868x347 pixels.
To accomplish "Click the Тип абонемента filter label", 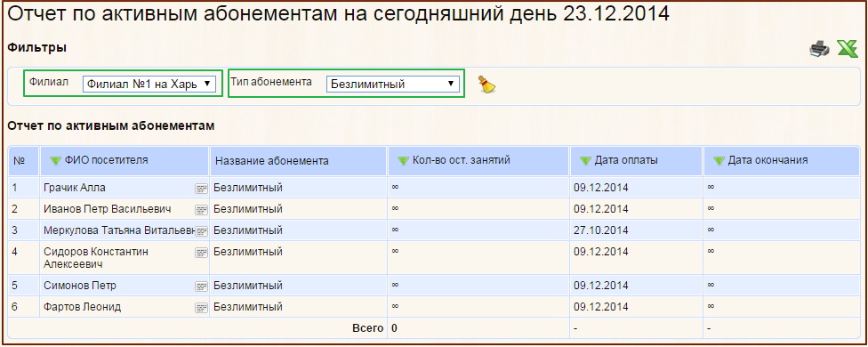I will pos(271,82).
